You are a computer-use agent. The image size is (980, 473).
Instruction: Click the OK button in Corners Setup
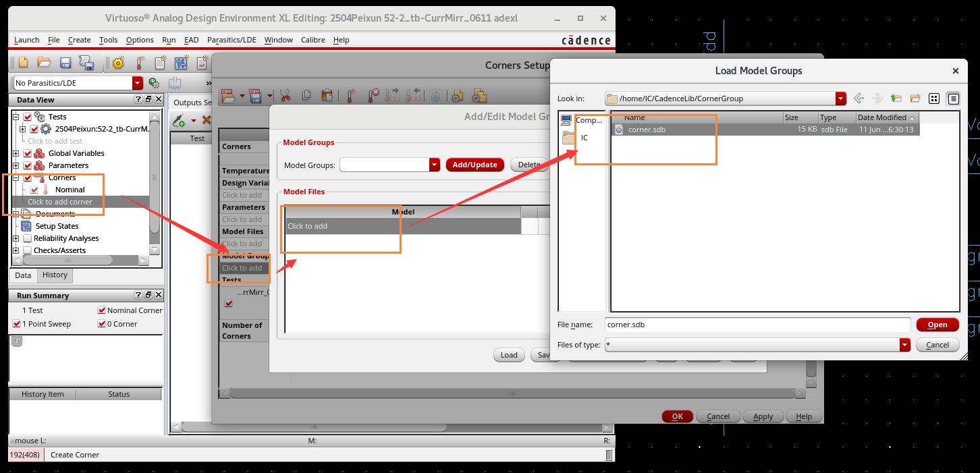677,416
